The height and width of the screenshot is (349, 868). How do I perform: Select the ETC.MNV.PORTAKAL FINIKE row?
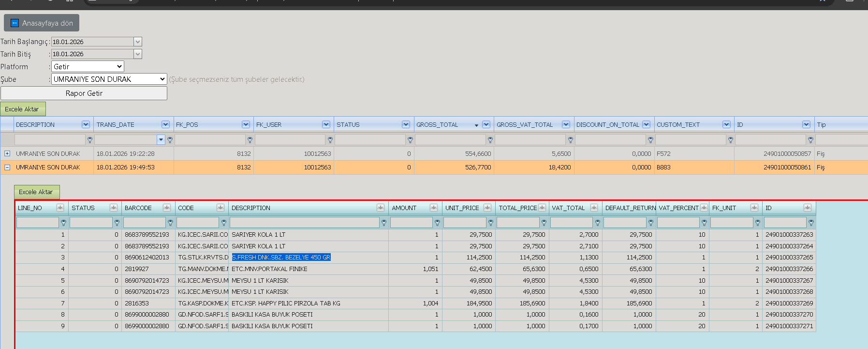pos(415,269)
